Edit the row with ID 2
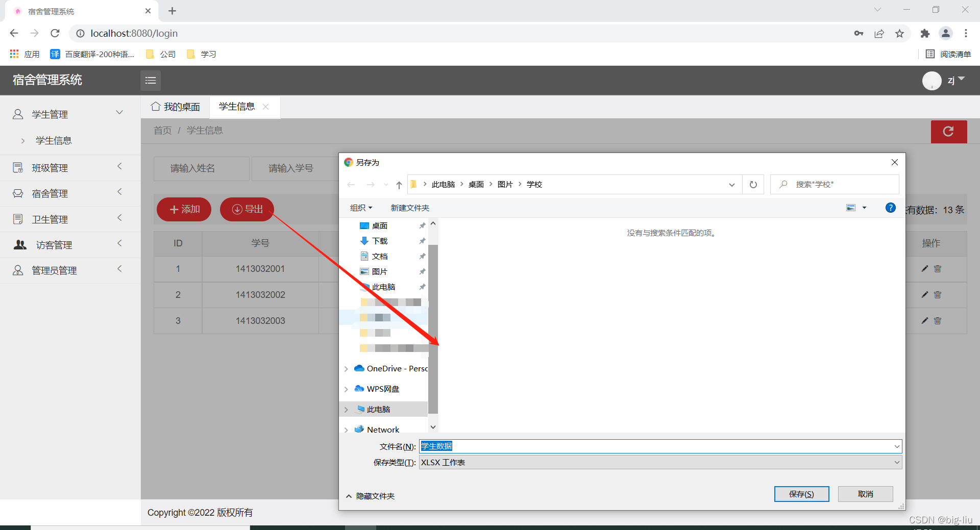The width and height of the screenshot is (980, 530). (924, 295)
